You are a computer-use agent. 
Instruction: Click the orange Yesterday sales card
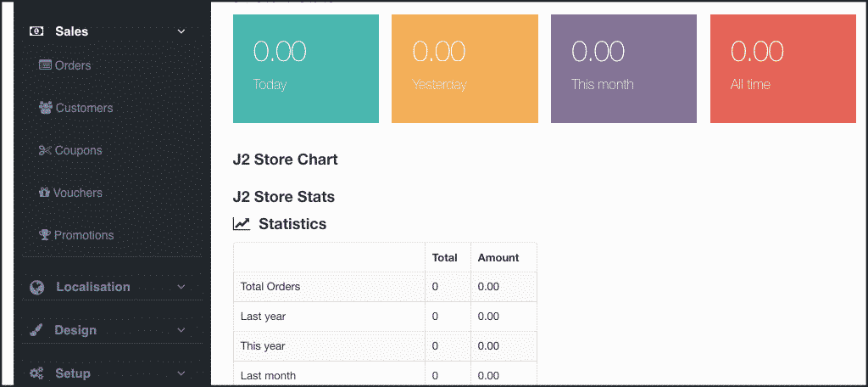tap(465, 69)
